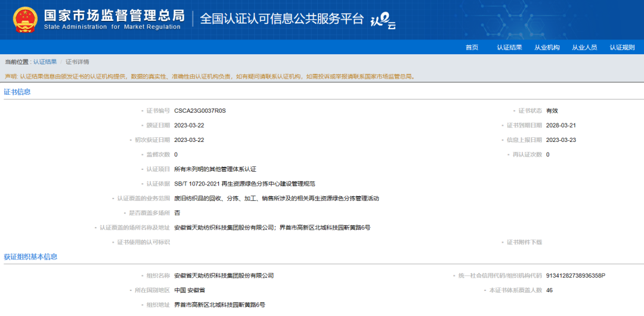The image size is (644, 316).
Task: Click the 颁证日期 value 2023-03-22
Action: coord(189,125)
